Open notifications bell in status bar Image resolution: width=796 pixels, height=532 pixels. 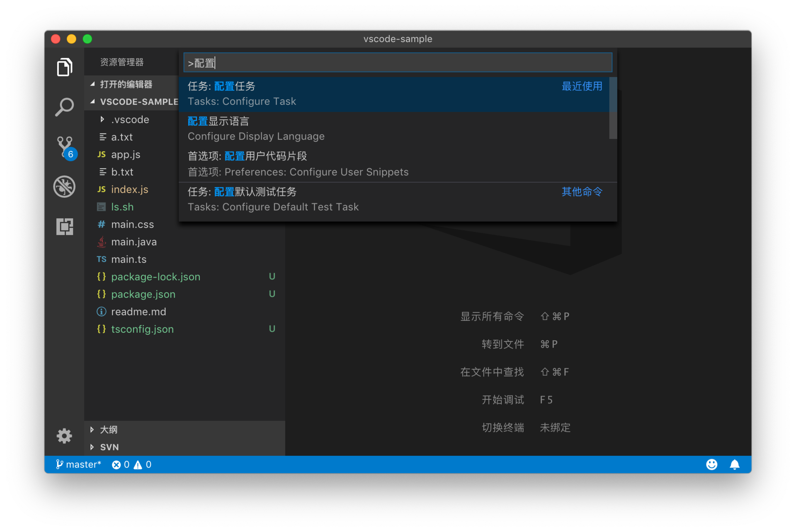[x=734, y=464]
